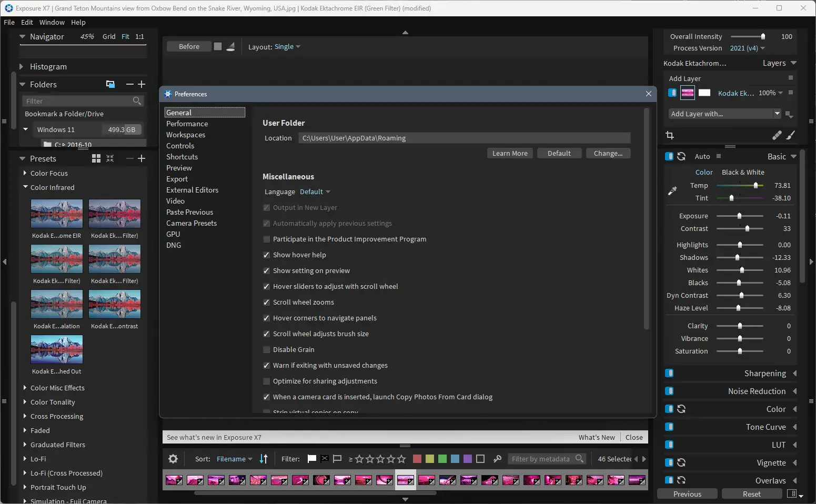816x504 pixels.
Task: Open the Language dropdown
Action: click(315, 191)
